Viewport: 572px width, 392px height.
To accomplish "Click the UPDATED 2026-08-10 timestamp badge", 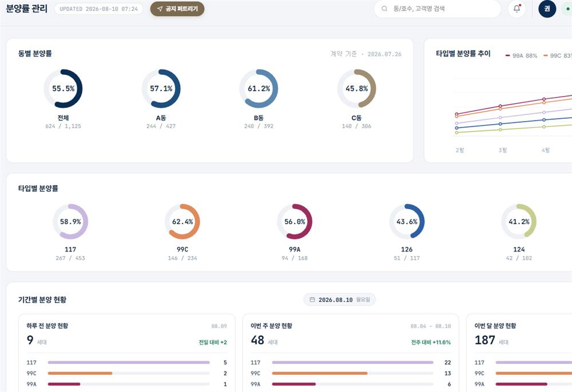I will pyautogui.click(x=98, y=9).
